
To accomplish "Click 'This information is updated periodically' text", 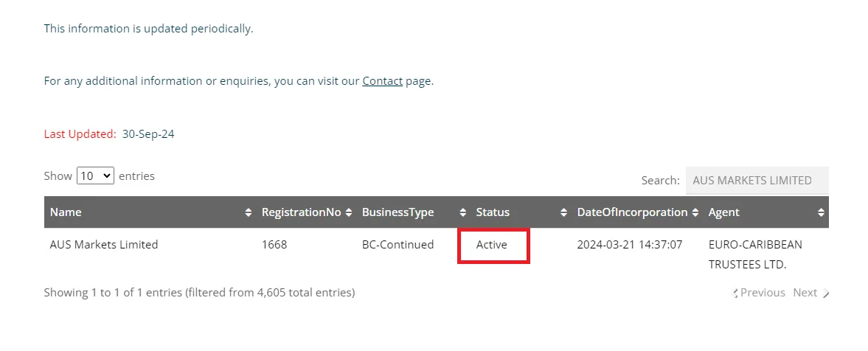I will click(x=148, y=29).
